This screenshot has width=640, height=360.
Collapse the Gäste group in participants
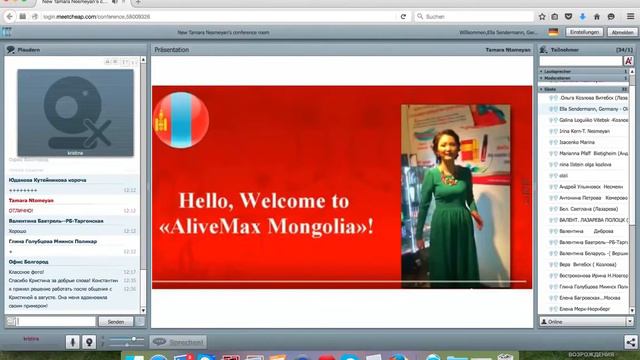point(584,89)
